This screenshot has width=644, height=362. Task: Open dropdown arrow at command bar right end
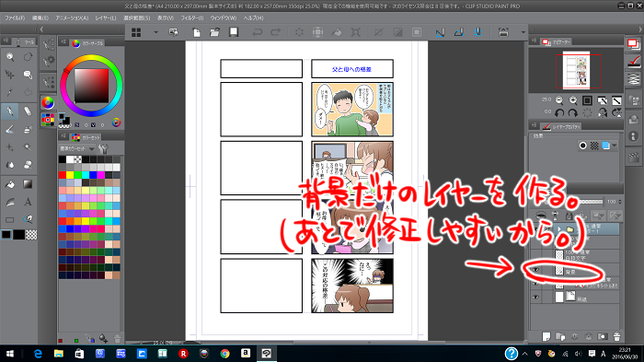[x=523, y=32]
